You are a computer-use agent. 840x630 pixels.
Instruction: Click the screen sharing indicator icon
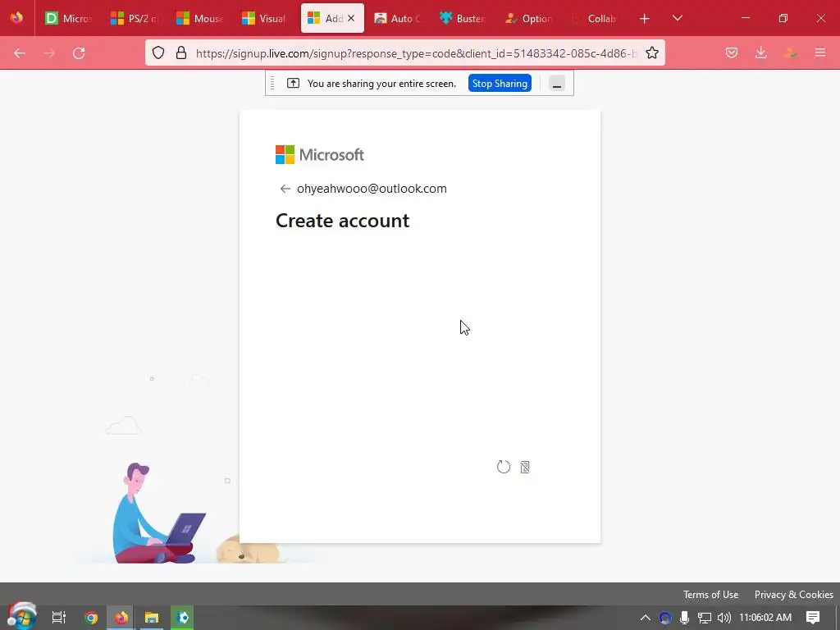point(293,83)
